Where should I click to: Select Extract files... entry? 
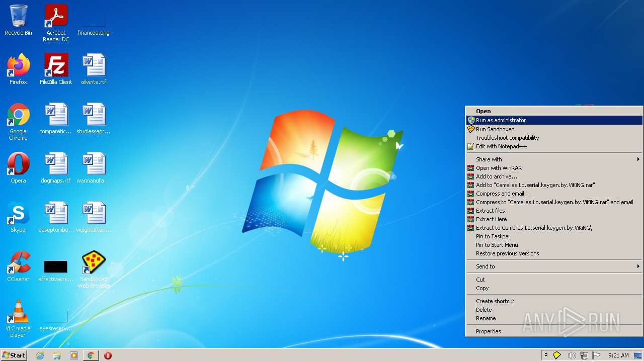click(554, 211)
